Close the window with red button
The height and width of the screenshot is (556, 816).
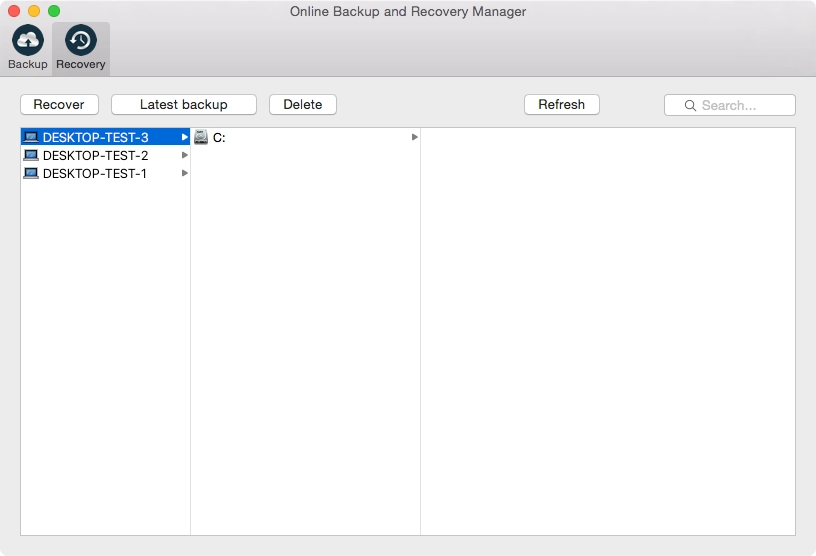[14, 11]
